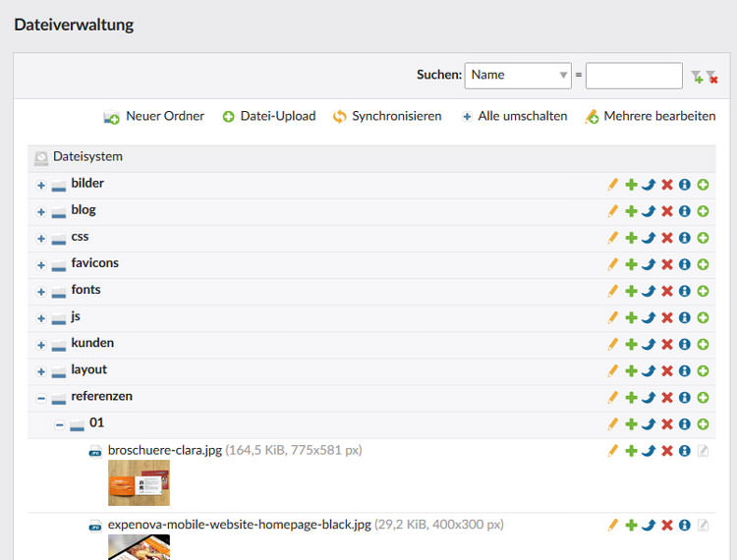Show info for broschuere-clara.jpg

click(x=685, y=451)
